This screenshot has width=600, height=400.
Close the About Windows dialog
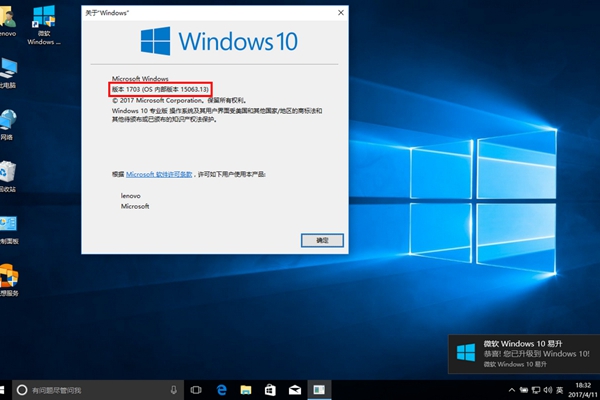(x=341, y=13)
